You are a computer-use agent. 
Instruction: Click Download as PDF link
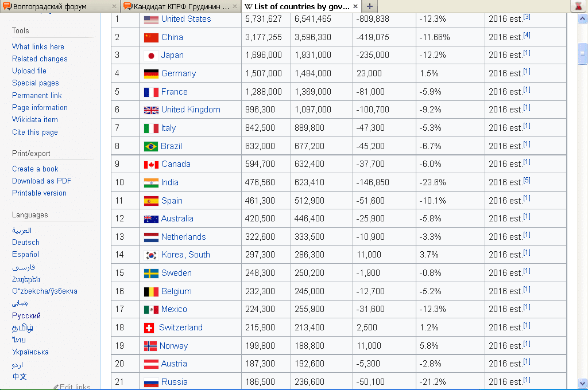coord(41,181)
